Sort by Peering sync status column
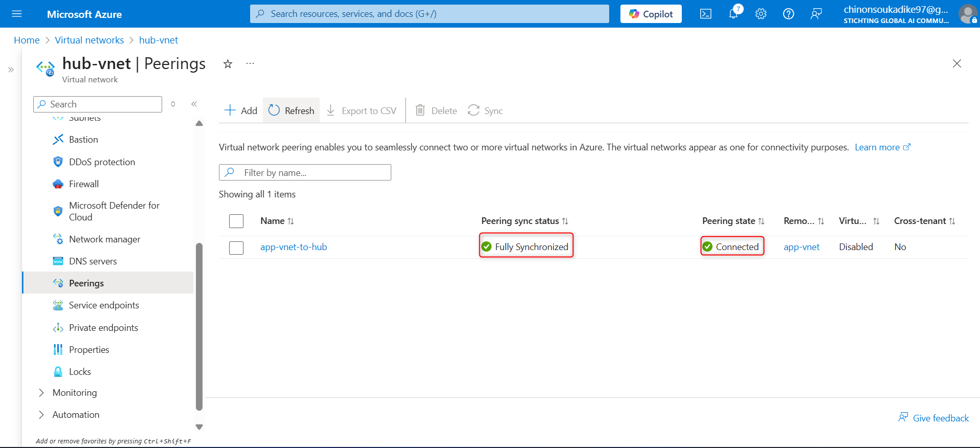The width and height of the screenshot is (980, 448). [525, 221]
